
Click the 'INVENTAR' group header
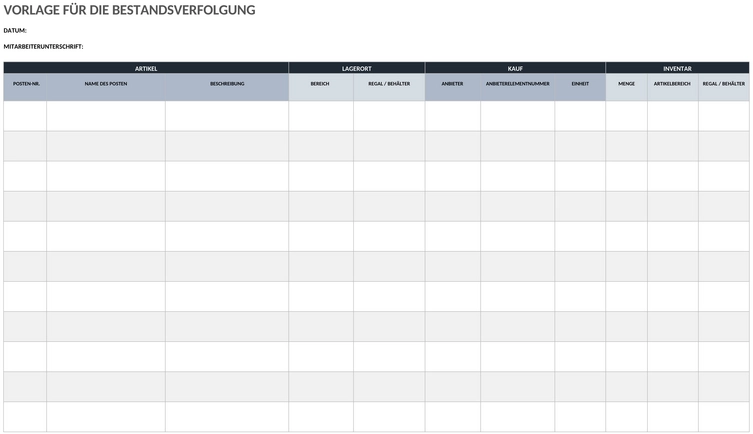(677, 68)
